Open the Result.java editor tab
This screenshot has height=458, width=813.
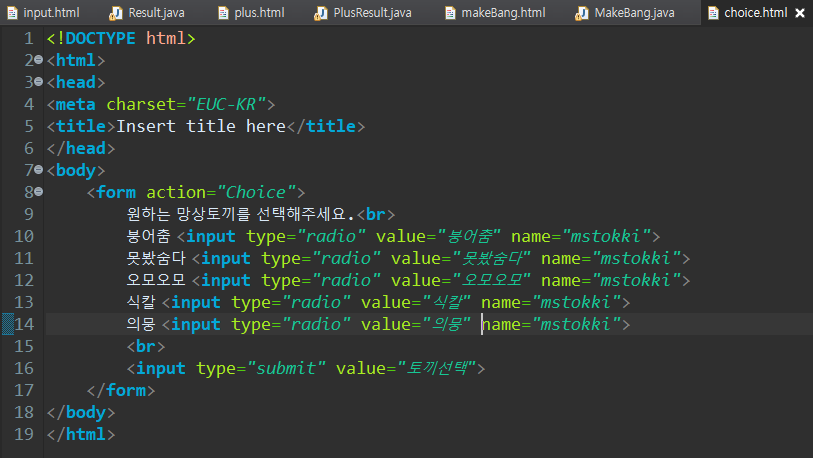[x=147, y=12]
